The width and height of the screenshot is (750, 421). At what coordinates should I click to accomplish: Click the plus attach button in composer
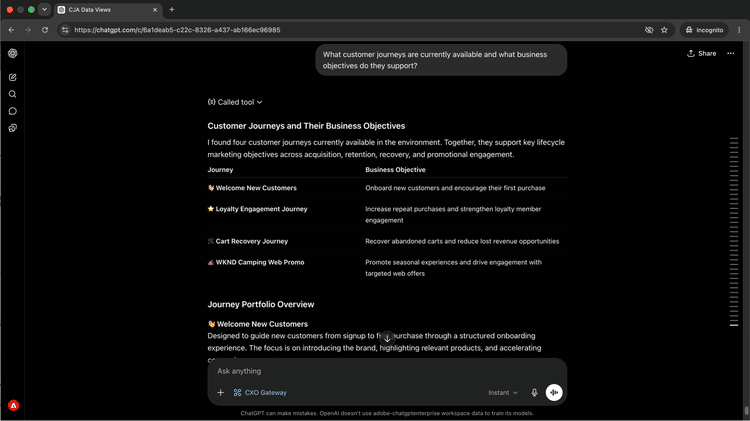tap(221, 393)
